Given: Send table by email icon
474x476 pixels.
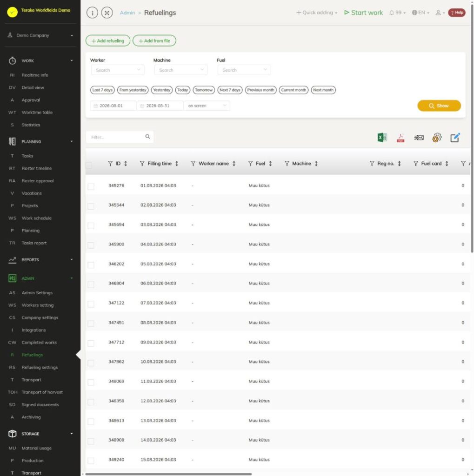Looking at the screenshot, I should pos(419,138).
